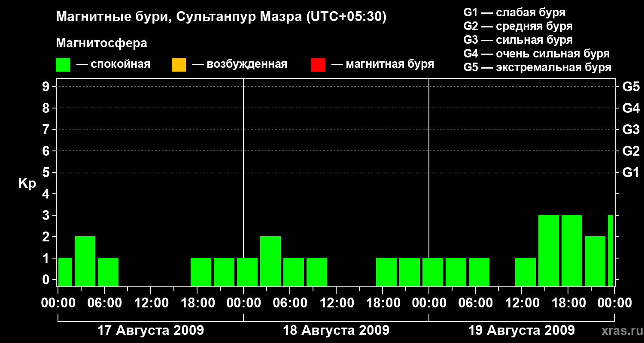Click the Kp 1 bar on 18 August 09:00–12:00
The width and height of the screenshot is (644, 343).
[317, 272]
